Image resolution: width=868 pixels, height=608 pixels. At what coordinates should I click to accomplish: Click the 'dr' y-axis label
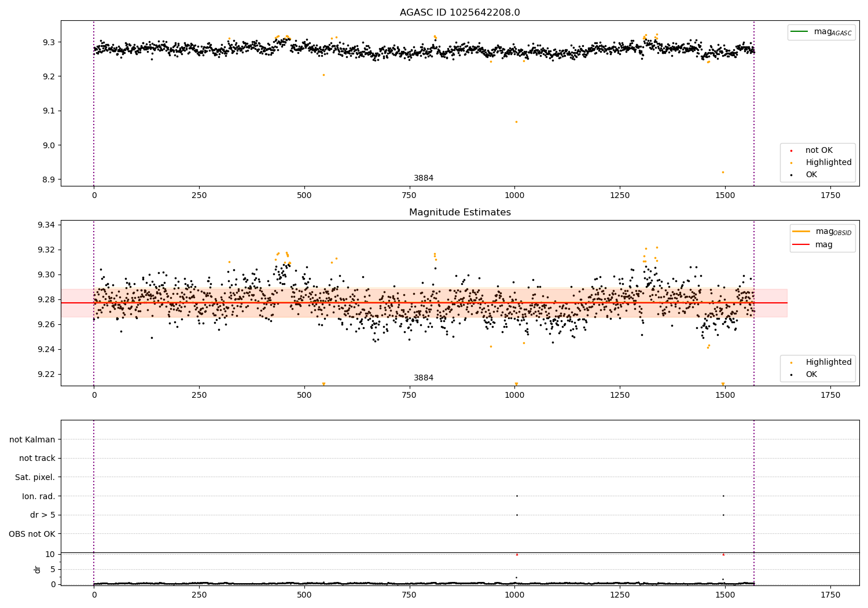pyautogui.click(x=38, y=569)
